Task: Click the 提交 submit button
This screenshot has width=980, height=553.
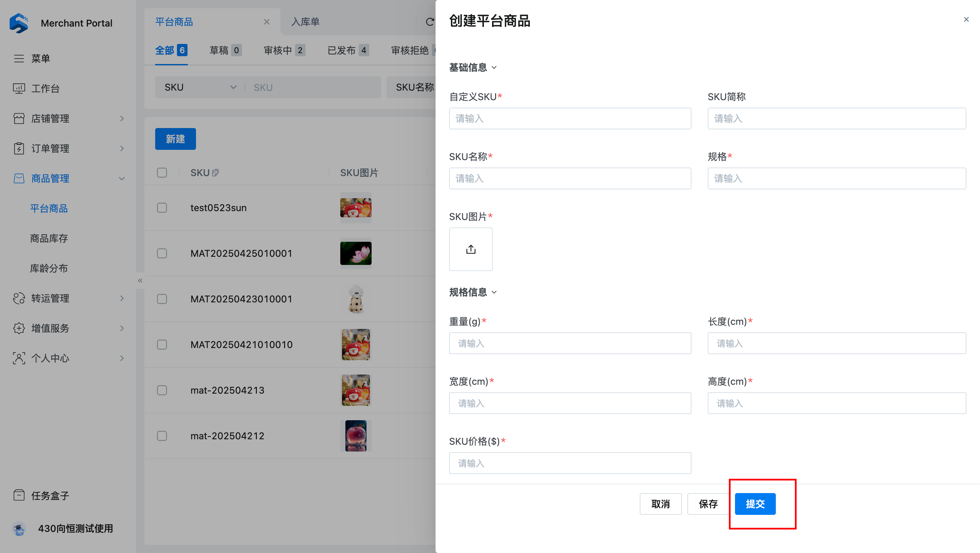Action: [x=755, y=504]
